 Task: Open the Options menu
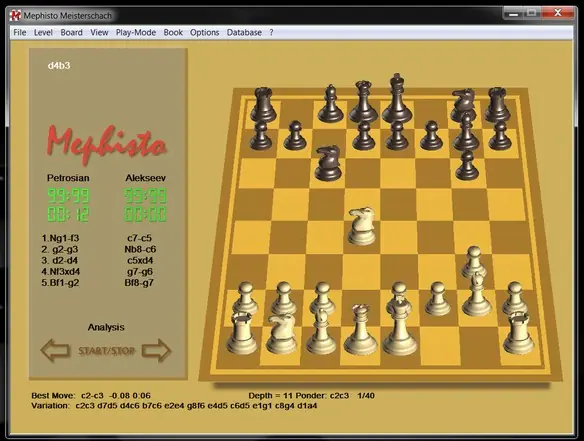point(204,32)
